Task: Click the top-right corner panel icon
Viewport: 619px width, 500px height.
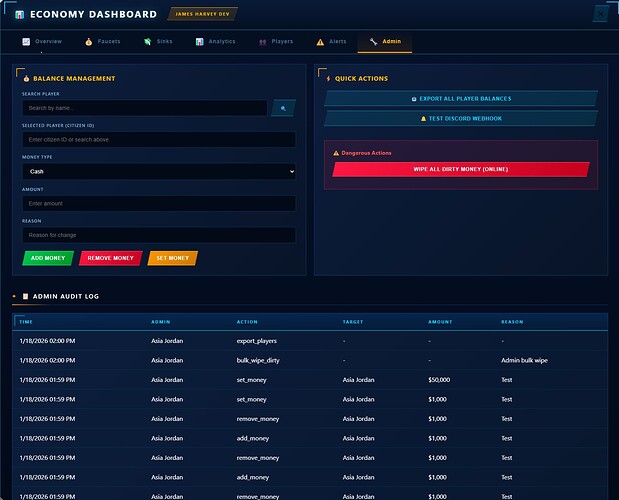Action: tap(600, 14)
